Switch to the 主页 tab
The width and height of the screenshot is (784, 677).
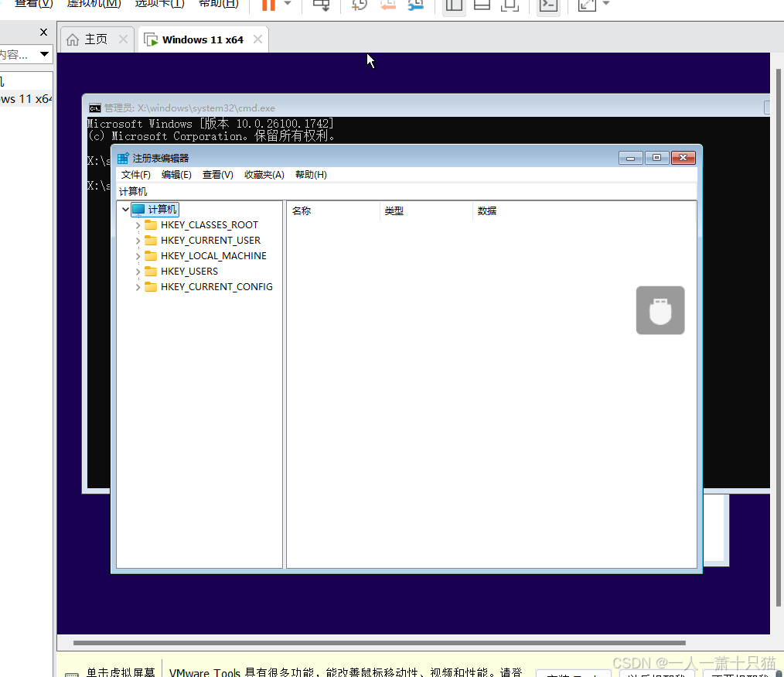(x=96, y=39)
